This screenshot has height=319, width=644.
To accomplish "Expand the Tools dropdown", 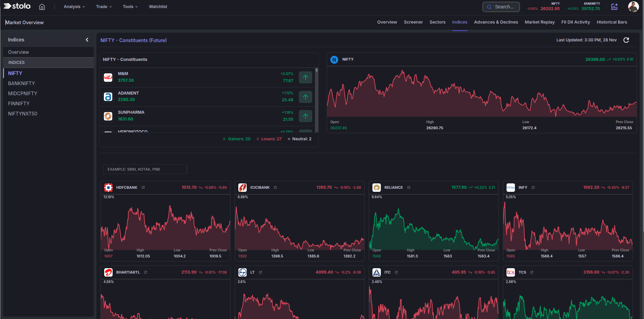I will pos(130,6).
